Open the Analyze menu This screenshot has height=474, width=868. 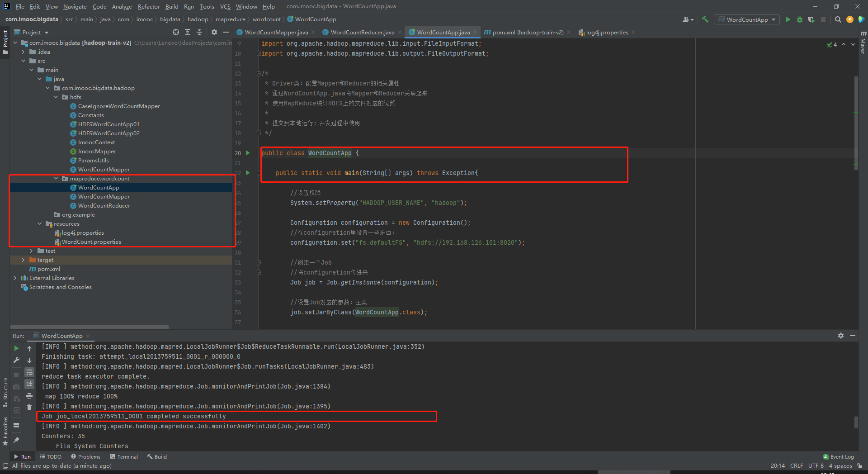pos(122,6)
